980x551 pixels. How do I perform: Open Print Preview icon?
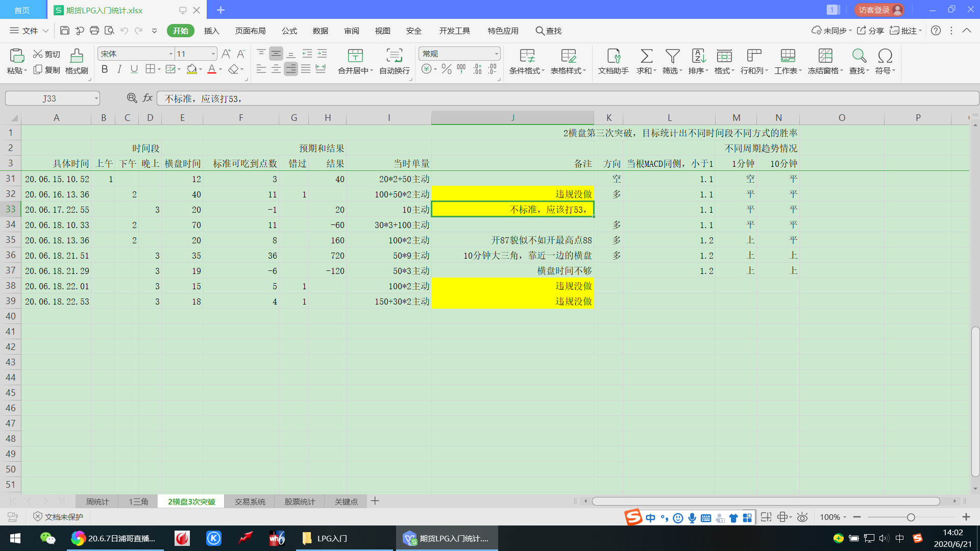[109, 31]
